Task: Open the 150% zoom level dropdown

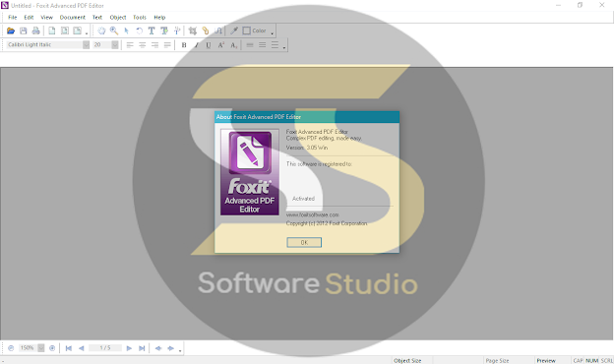Action: [x=40, y=348]
